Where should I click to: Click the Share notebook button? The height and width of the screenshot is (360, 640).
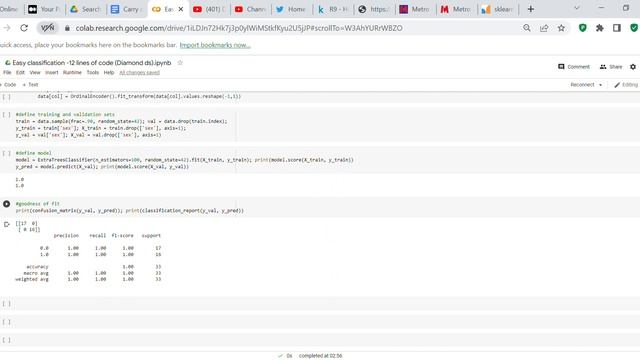pos(611,67)
